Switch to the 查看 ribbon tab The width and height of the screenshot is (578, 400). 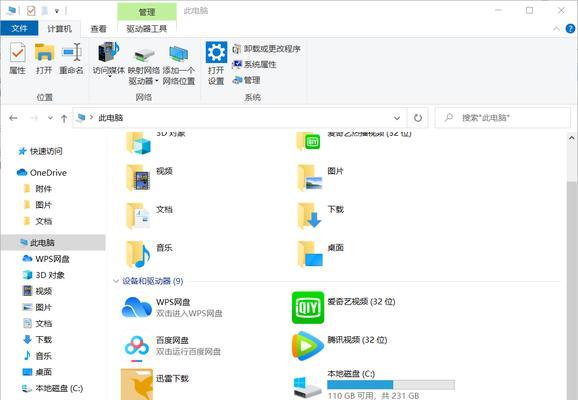[x=98, y=29]
